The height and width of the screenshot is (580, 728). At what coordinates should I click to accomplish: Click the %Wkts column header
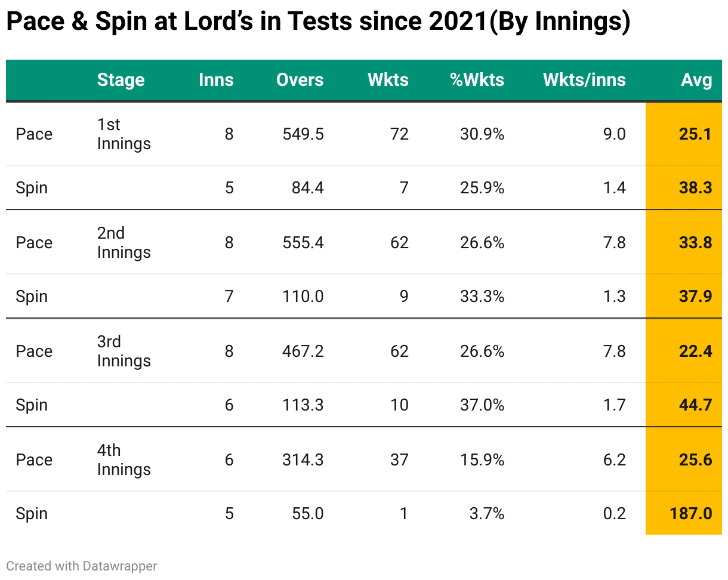[x=477, y=80]
